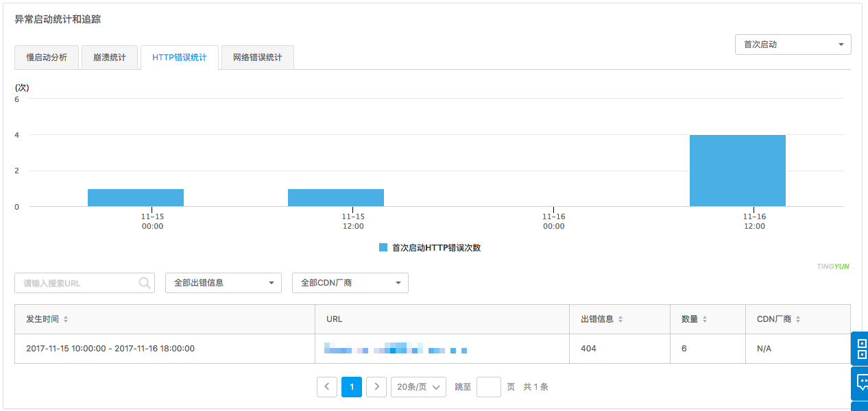Click the 跳至 page number input box
868x411 pixels.
pos(488,387)
